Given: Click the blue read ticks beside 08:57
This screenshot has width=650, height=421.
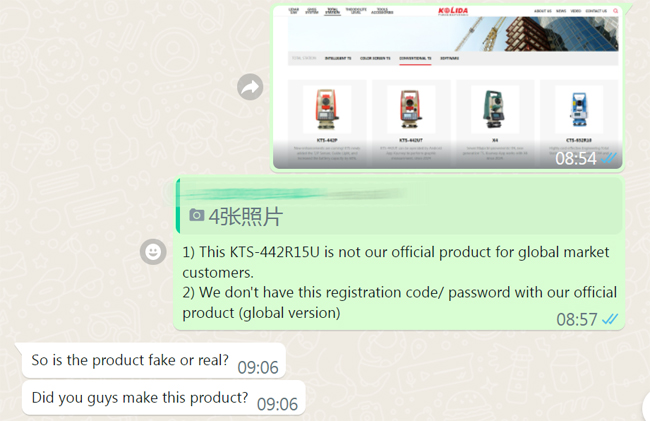Looking at the screenshot, I should tap(609, 319).
